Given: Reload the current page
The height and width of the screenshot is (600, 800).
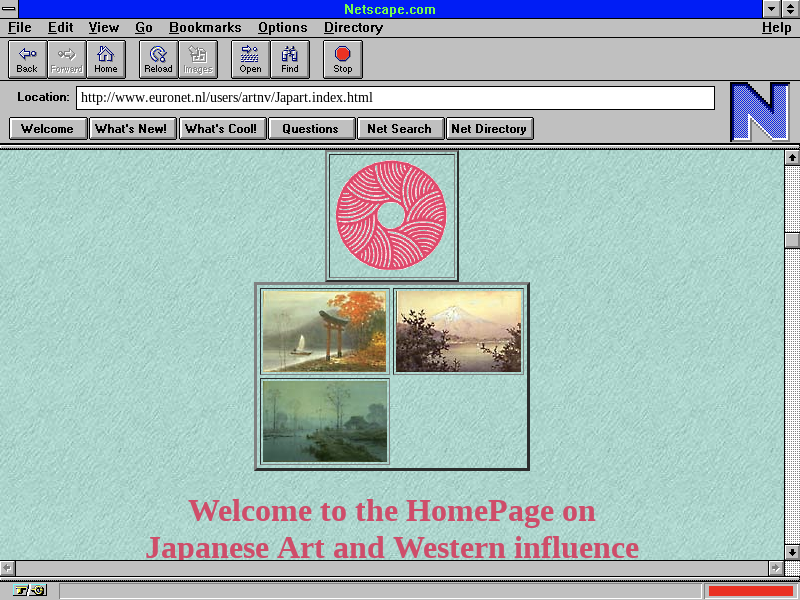Looking at the screenshot, I should tap(158, 60).
